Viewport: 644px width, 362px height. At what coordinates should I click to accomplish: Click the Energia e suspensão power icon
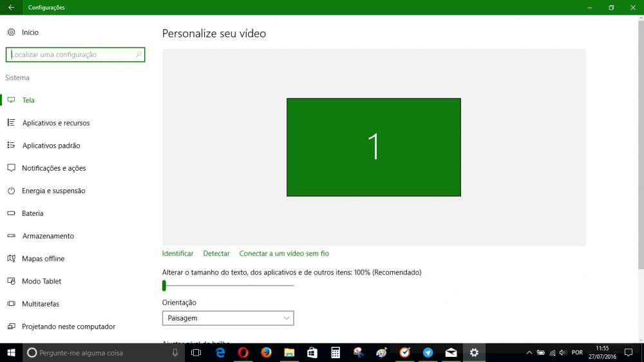[11, 191]
